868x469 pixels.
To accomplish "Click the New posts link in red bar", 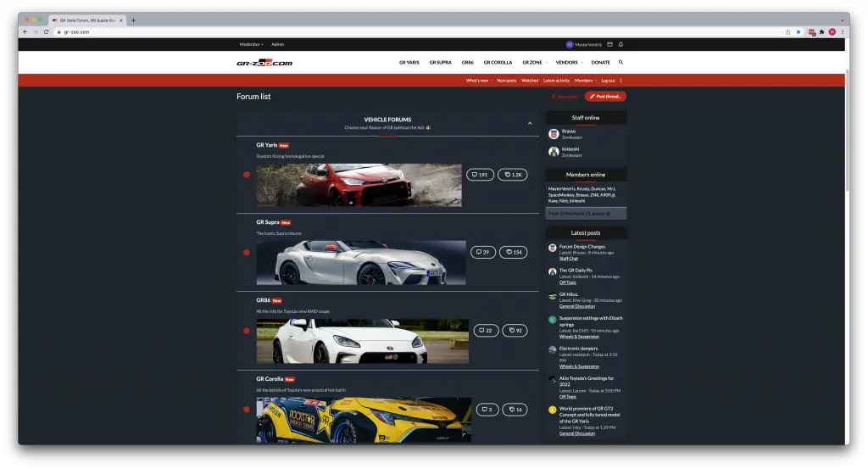I will coord(507,81).
